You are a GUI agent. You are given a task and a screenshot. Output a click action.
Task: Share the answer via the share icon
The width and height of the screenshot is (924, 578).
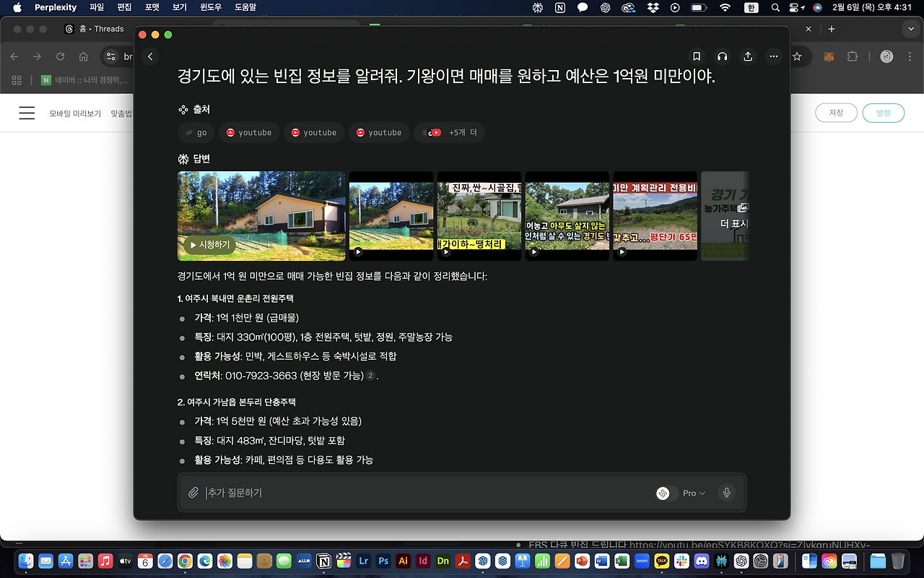[748, 56]
